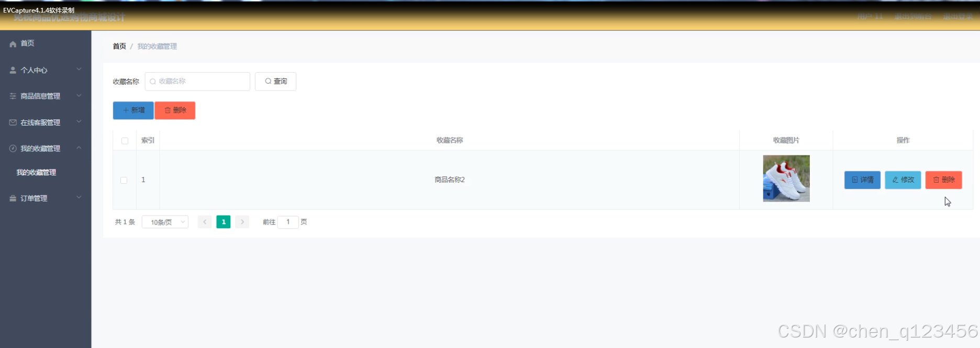This screenshot has height=348, width=980.
Task: Click document icon on 详情 button
Action: point(855,180)
